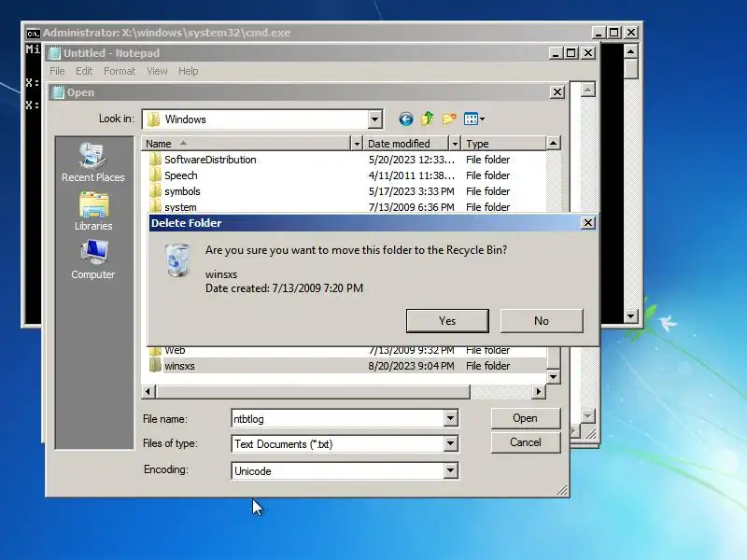747x560 pixels.
Task: Open Notepad Edit menu
Action: pos(84,71)
